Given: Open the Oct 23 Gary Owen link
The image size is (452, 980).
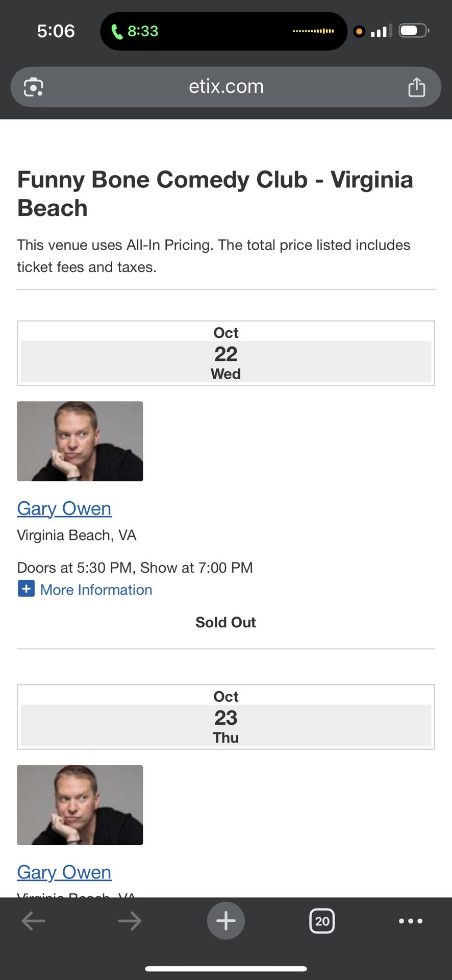Looking at the screenshot, I should (64, 872).
